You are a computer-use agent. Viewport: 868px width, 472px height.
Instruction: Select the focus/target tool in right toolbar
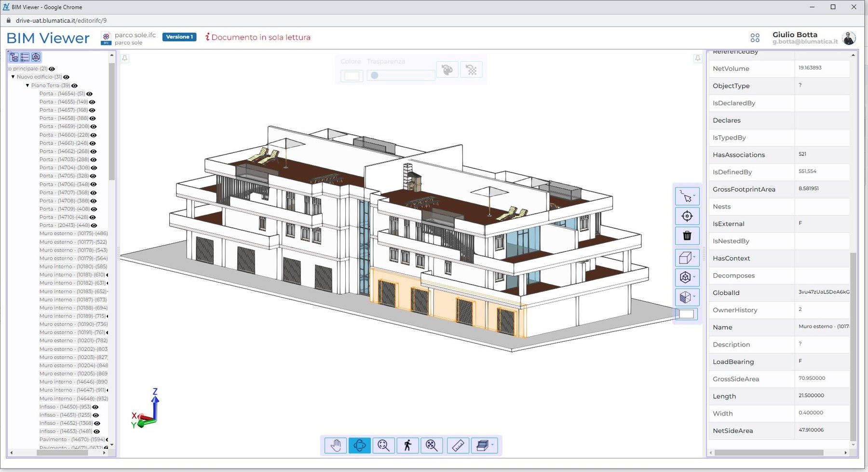pyautogui.click(x=687, y=216)
